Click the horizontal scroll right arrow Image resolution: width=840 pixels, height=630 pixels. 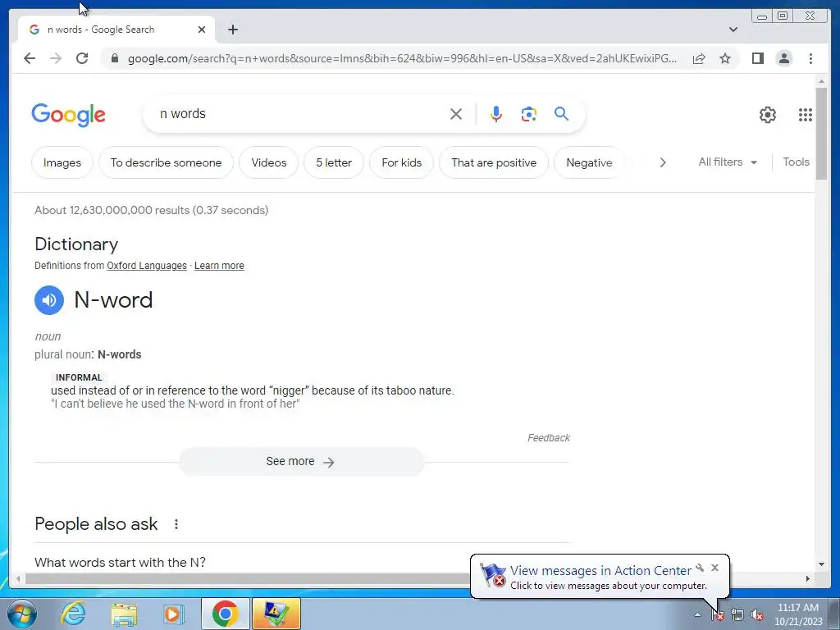[x=808, y=578]
